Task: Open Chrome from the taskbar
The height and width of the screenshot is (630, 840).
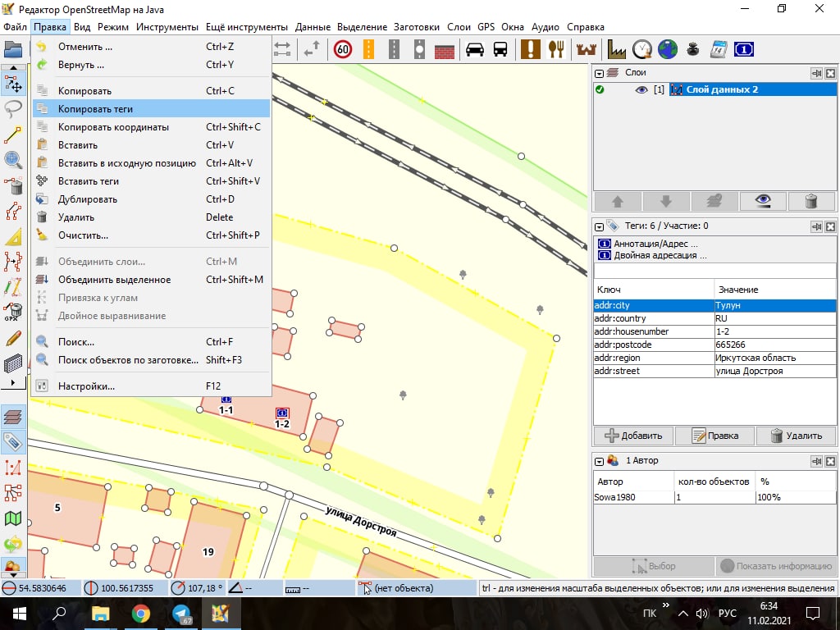Action: (x=140, y=614)
